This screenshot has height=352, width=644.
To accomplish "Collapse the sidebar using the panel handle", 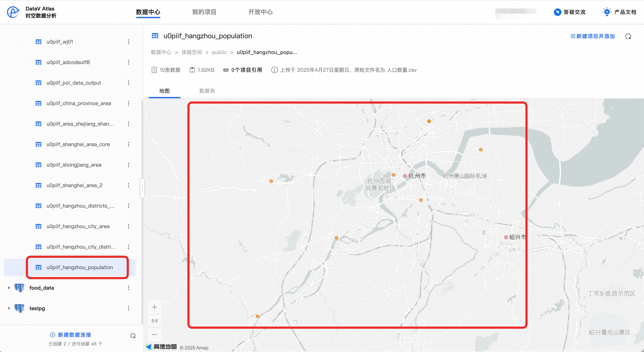I will (142, 188).
